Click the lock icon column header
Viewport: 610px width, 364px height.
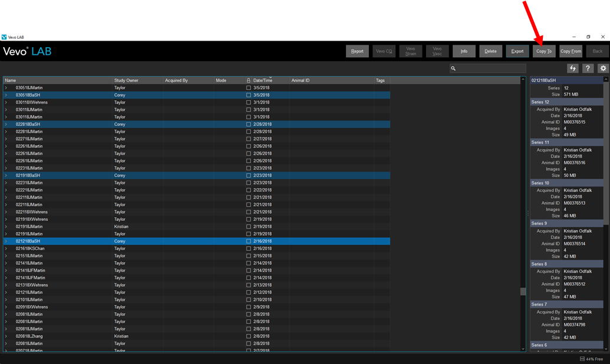pyautogui.click(x=248, y=81)
